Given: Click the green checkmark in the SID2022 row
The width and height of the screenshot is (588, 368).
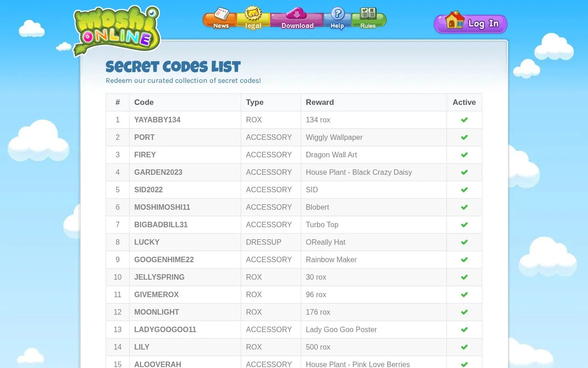Looking at the screenshot, I should 464,190.
